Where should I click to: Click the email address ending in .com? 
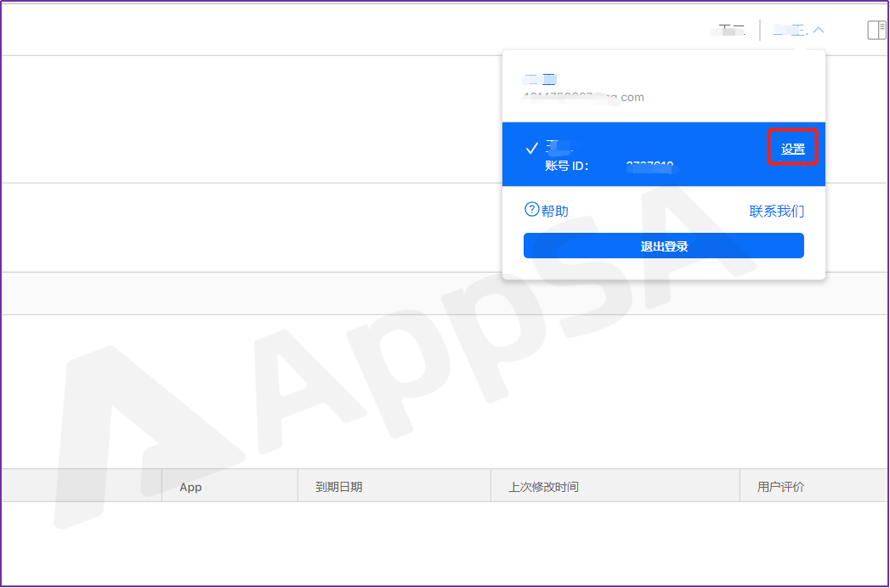coord(583,98)
